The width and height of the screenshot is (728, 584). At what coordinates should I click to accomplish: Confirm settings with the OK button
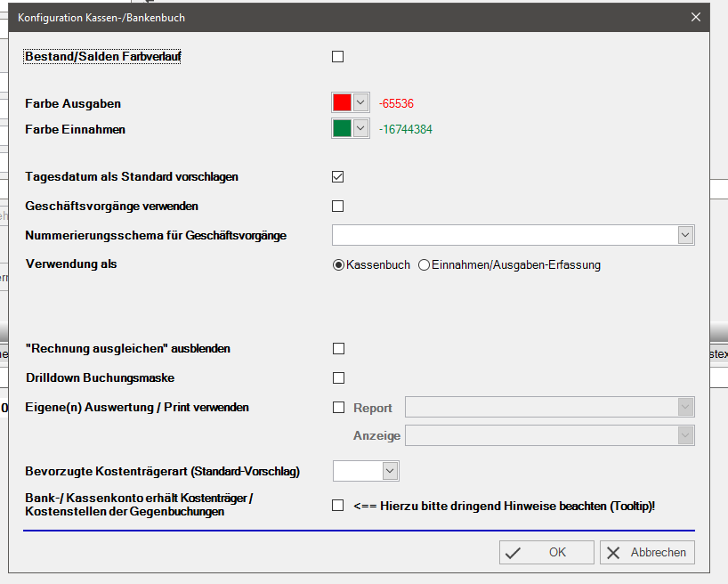pos(546,552)
